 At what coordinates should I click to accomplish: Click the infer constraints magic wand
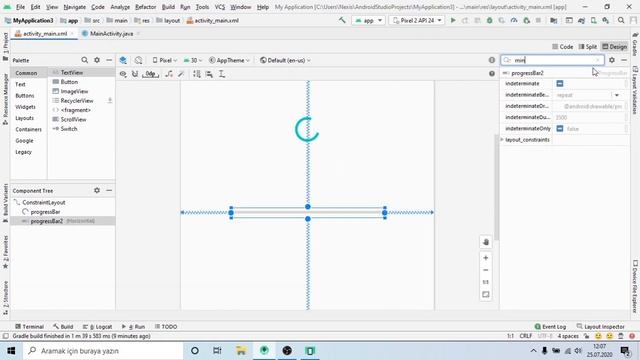point(181,74)
